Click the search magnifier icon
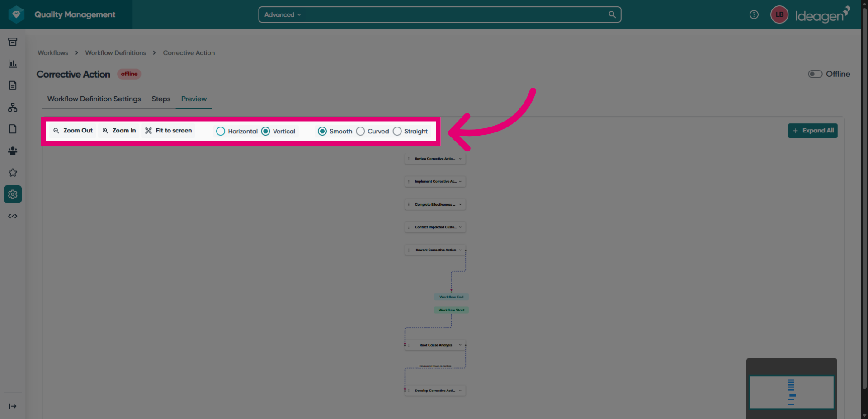Screen dimensions: 868x419 click(612, 14)
